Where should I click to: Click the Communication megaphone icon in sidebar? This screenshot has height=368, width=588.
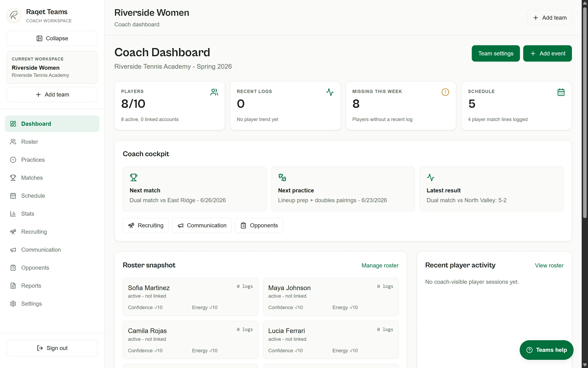click(13, 250)
